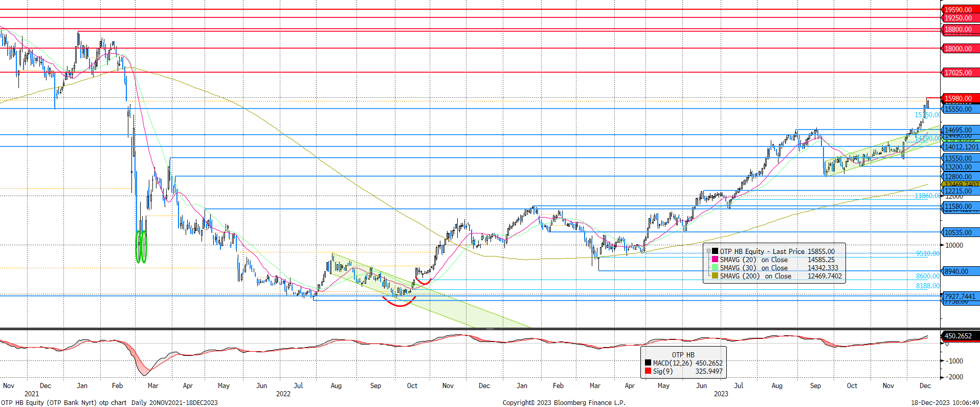Click the magenta SMAVG (20) color swatch

tap(715, 260)
